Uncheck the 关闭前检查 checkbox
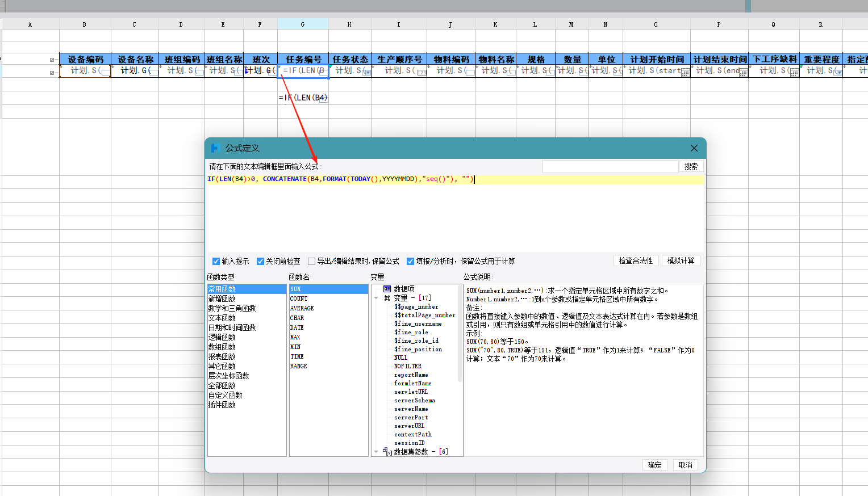Viewport: 868px width, 496px height. pyautogui.click(x=260, y=261)
